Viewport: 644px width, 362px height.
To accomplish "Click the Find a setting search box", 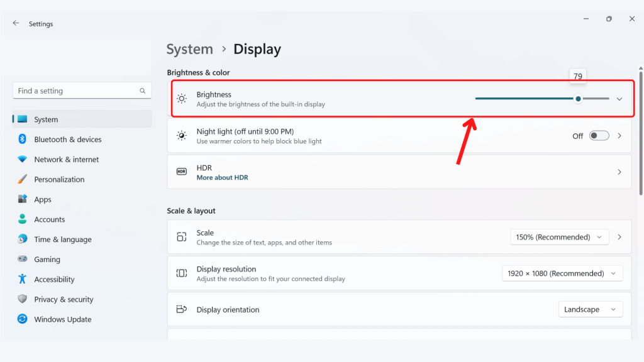I will click(82, 90).
